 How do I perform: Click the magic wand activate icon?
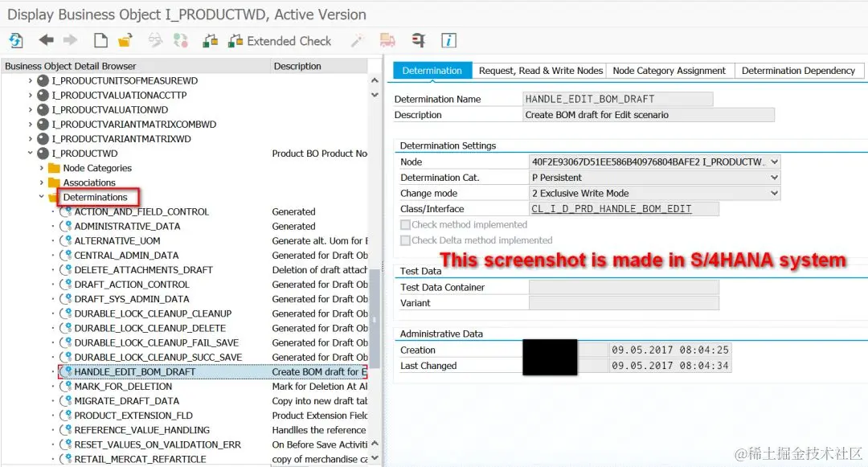358,40
